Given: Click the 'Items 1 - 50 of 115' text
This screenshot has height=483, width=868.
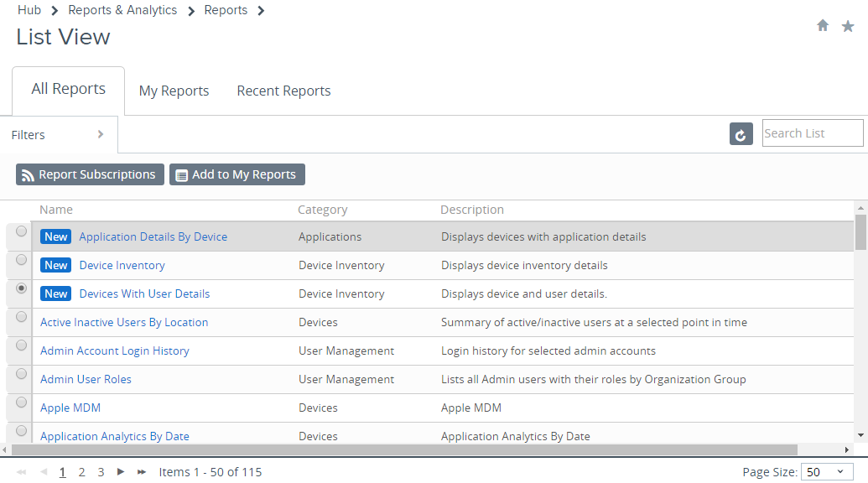Looking at the screenshot, I should (x=211, y=472).
